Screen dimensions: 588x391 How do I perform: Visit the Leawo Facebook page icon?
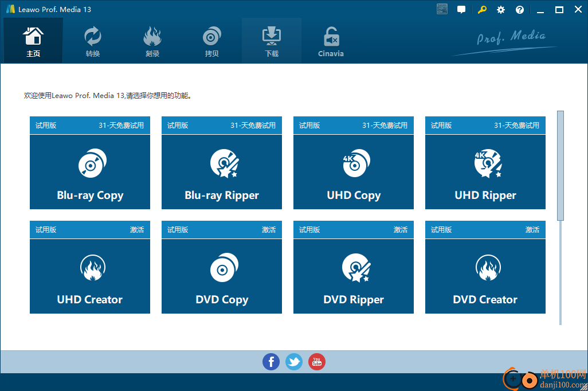[271, 362]
